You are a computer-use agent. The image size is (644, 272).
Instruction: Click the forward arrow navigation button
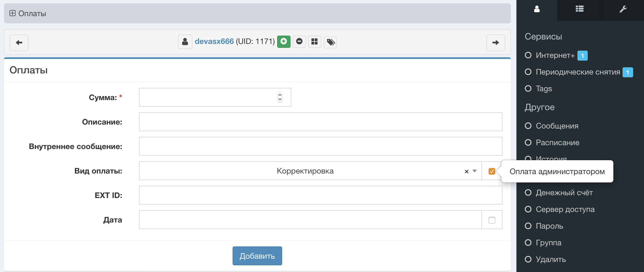click(496, 43)
